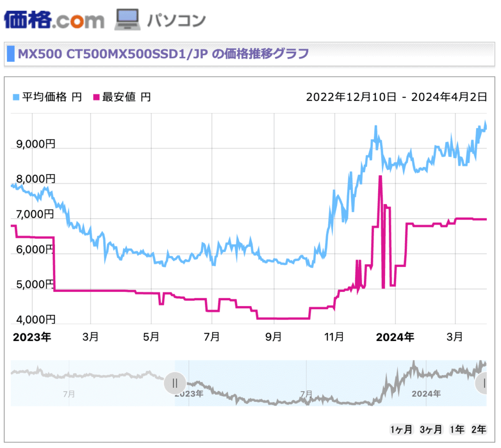Select the 3ヶ月 range button
Image resolution: width=501 pixels, height=448 pixels.
pos(431,429)
